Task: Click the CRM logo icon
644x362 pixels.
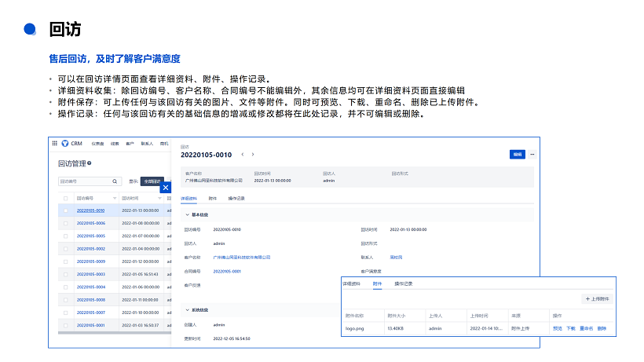Action: (x=65, y=144)
